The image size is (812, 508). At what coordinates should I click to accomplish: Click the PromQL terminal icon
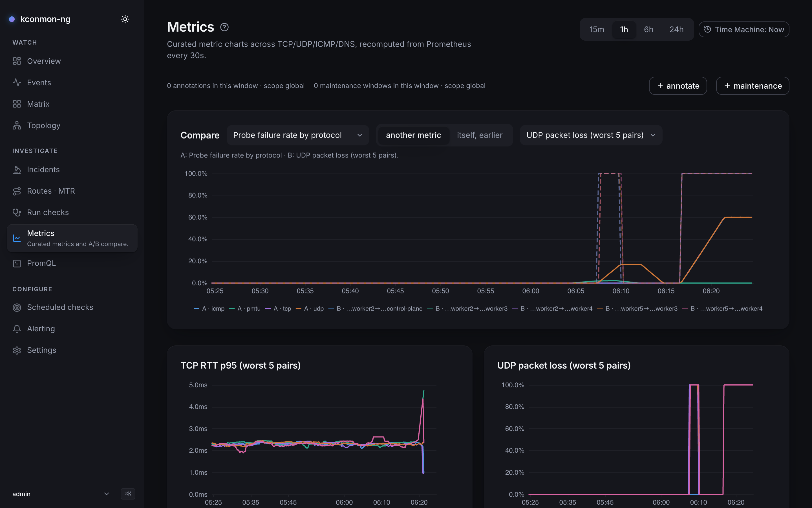17,263
